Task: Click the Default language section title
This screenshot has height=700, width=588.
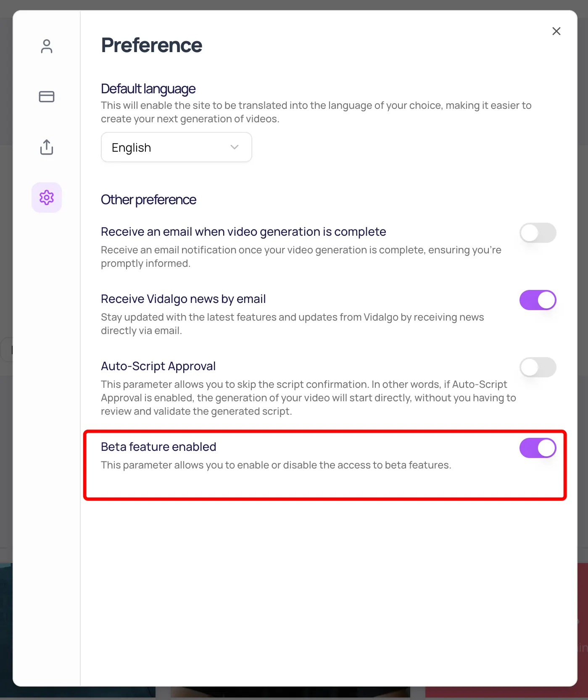Action: [x=148, y=89]
